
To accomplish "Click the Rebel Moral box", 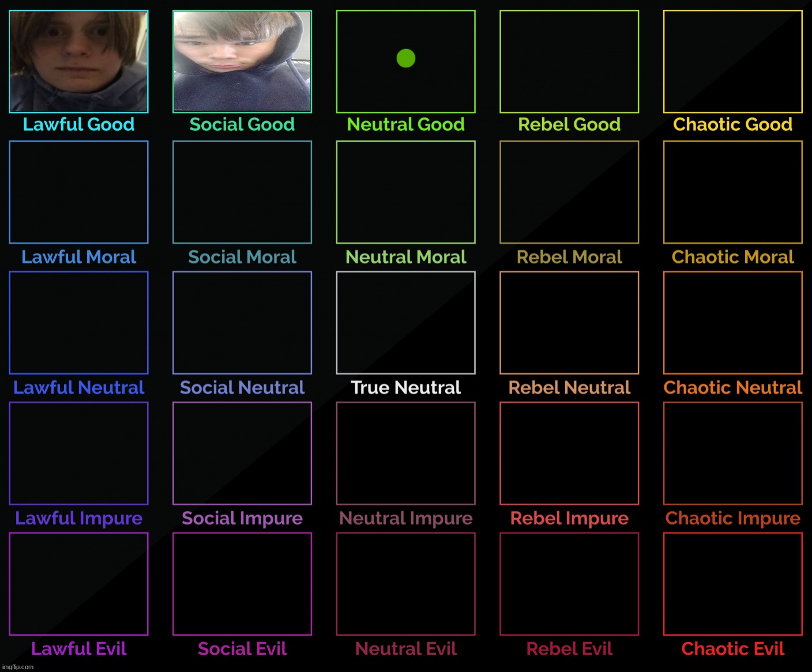I will click(569, 192).
